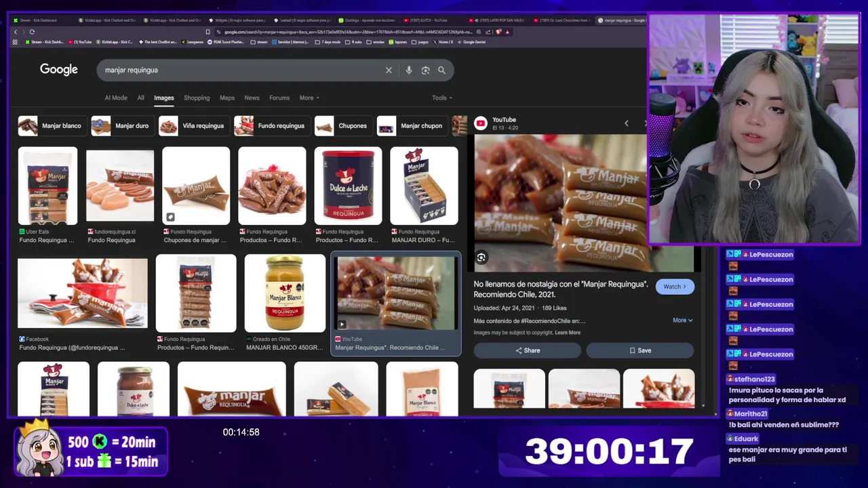Click the YouTube channel icon in preview panel

(x=481, y=123)
